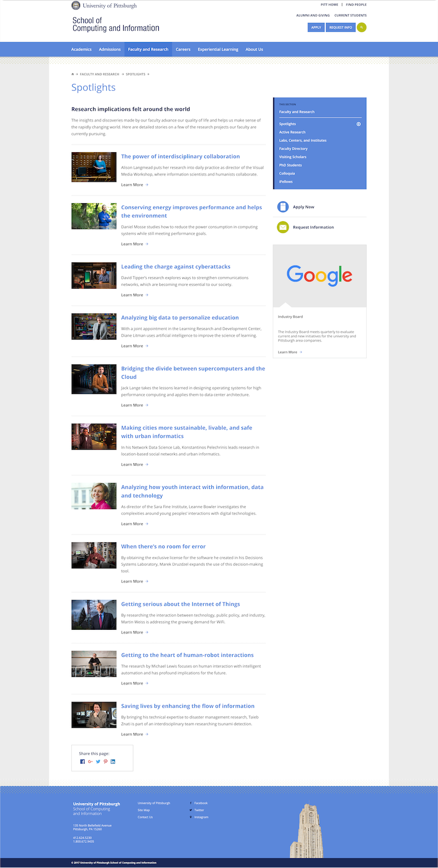Go to Faculty Directory in sidebar

[x=293, y=148]
